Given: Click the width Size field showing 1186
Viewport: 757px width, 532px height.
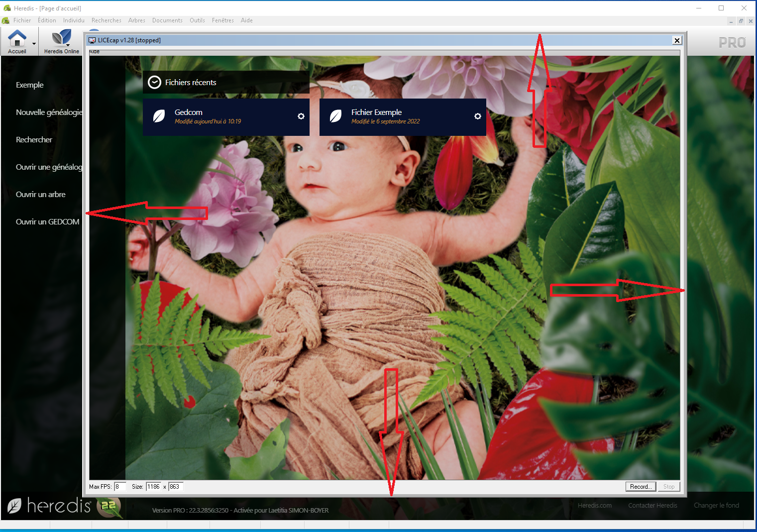Looking at the screenshot, I should [x=153, y=487].
